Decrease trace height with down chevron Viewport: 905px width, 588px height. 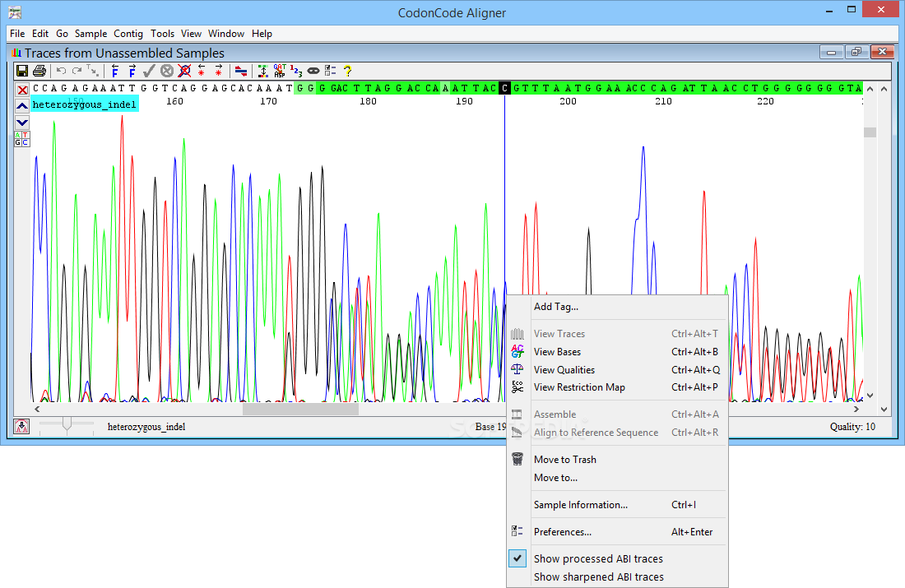click(x=22, y=123)
